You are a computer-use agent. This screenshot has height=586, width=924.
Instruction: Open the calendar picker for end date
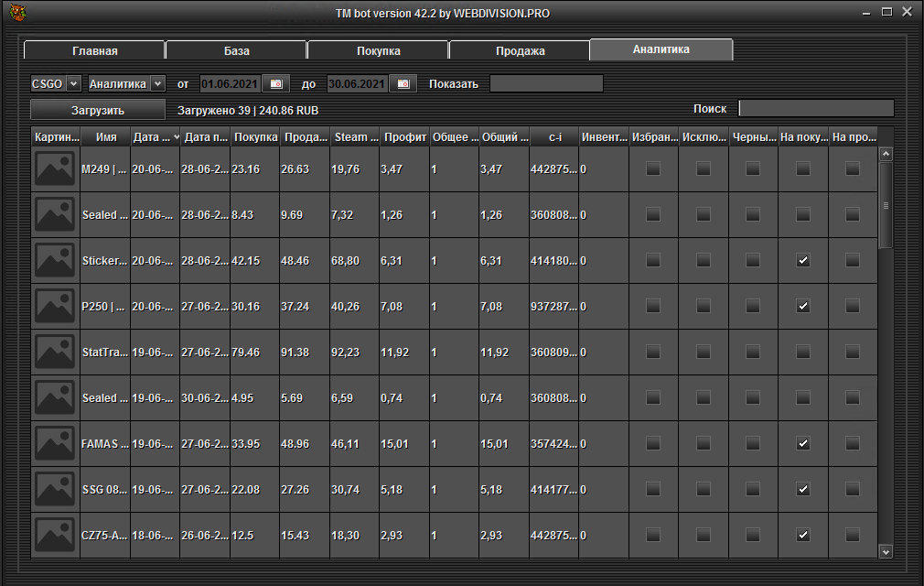click(x=403, y=83)
